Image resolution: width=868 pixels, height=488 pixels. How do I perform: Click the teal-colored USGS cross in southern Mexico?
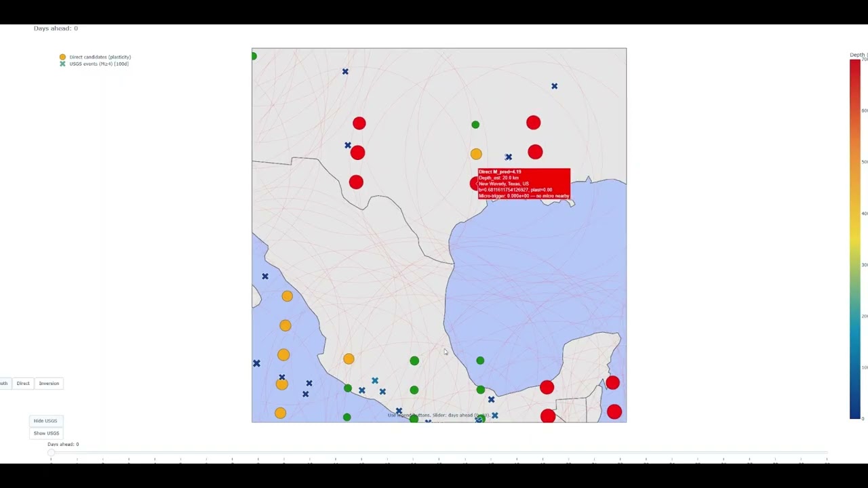(375, 381)
